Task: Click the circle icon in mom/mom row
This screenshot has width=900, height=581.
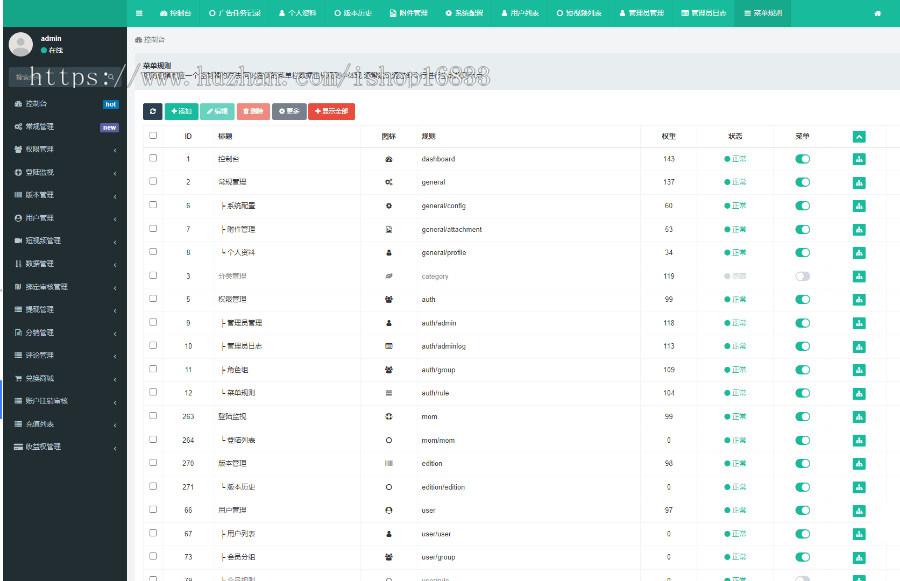Action: point(389,440)
